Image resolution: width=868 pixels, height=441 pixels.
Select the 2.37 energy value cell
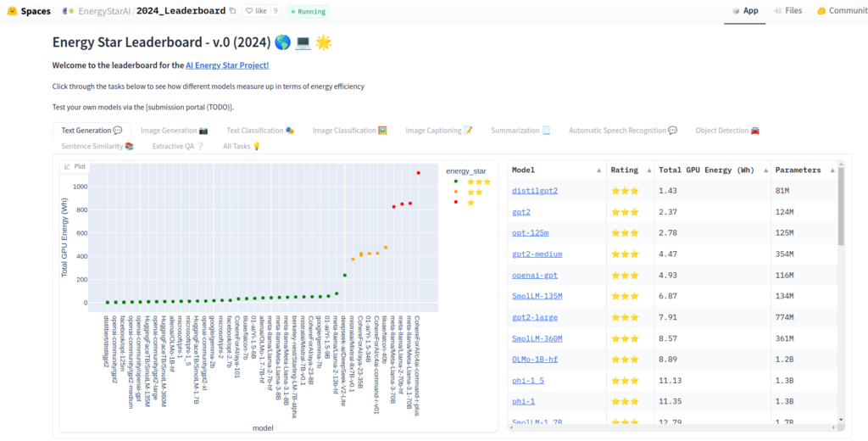pos(712,212)
